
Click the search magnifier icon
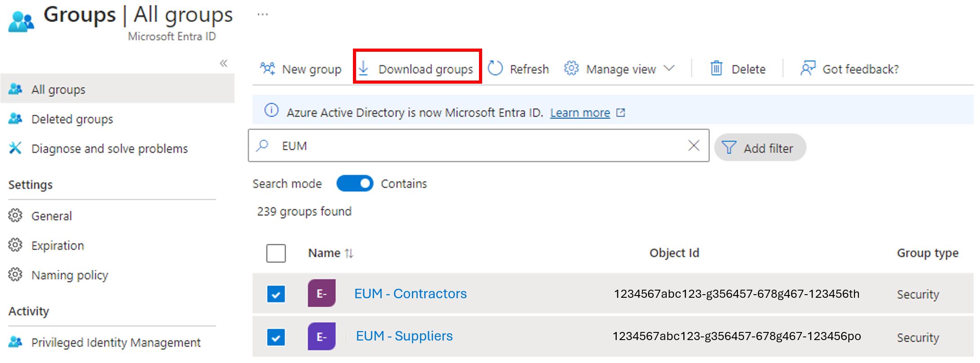point(262,145)
